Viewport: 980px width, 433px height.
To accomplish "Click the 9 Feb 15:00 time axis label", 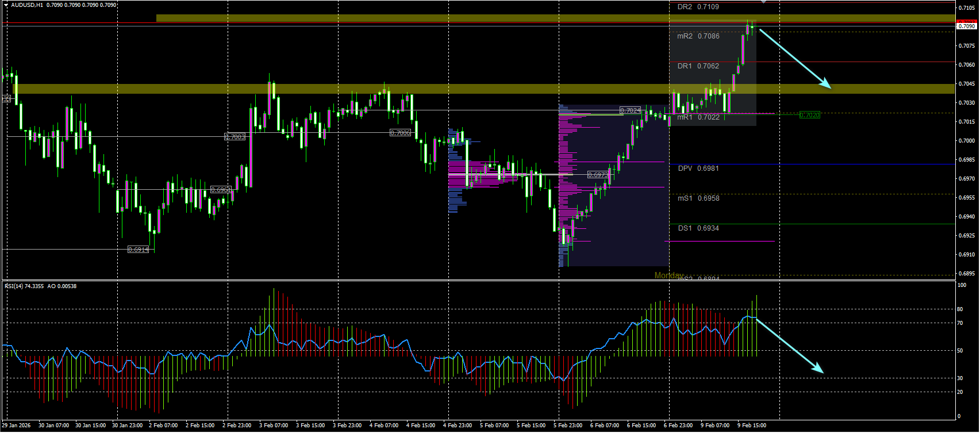I will click(752, 426).
